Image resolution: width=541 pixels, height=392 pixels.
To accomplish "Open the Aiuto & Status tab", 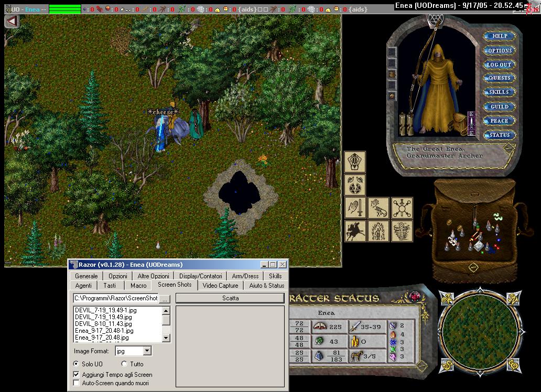I will click(267, 286).
